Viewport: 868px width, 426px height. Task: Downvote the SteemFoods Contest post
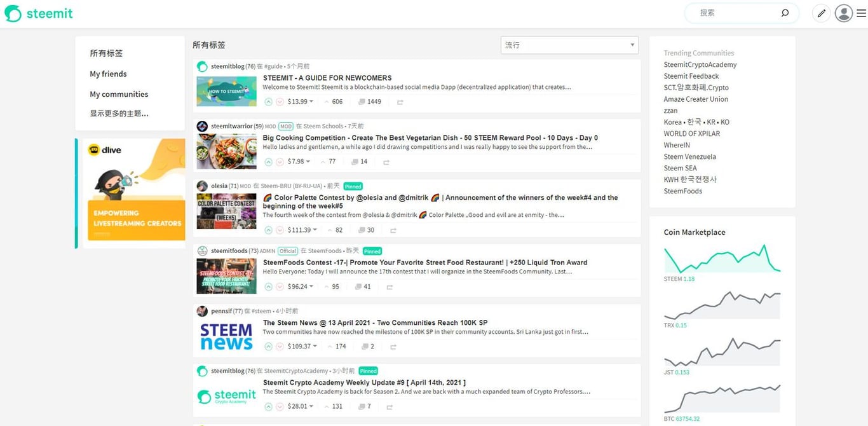click(280, 287)
